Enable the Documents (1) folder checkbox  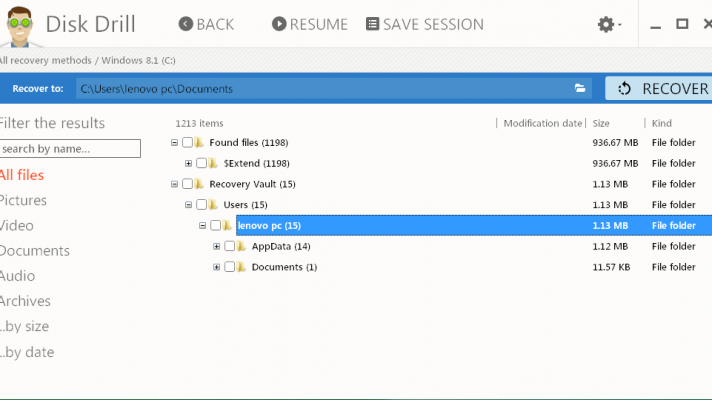(x=229, y=267)
